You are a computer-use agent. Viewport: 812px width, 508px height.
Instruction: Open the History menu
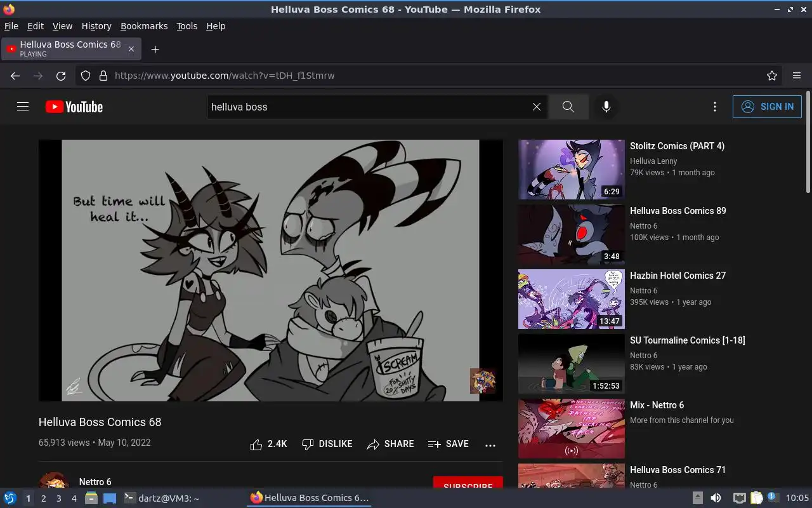point(96,26)
